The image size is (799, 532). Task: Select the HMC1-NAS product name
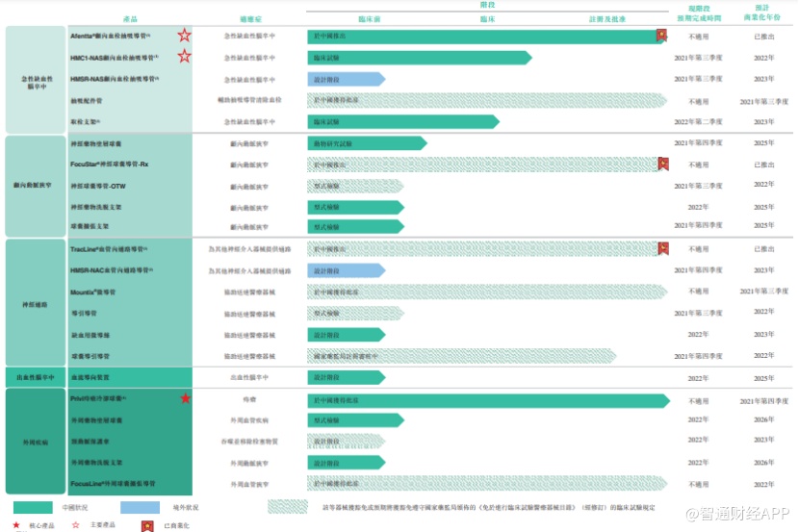pos(115,58)
